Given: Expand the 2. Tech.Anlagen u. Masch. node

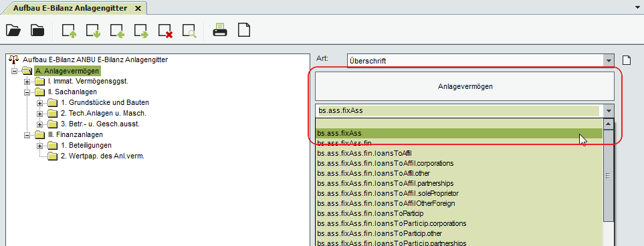Looking at the screenshot, I should [40, 114].
